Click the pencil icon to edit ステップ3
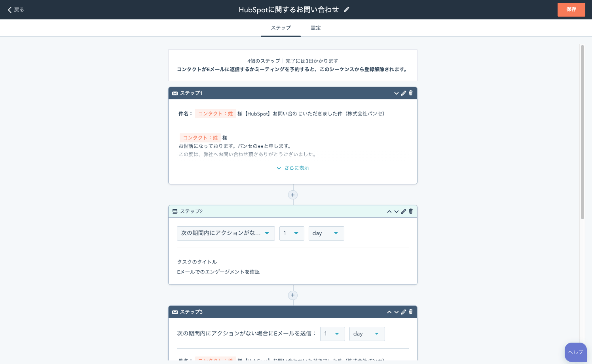Viewport: 592px width, 364px height. (404, 312)
